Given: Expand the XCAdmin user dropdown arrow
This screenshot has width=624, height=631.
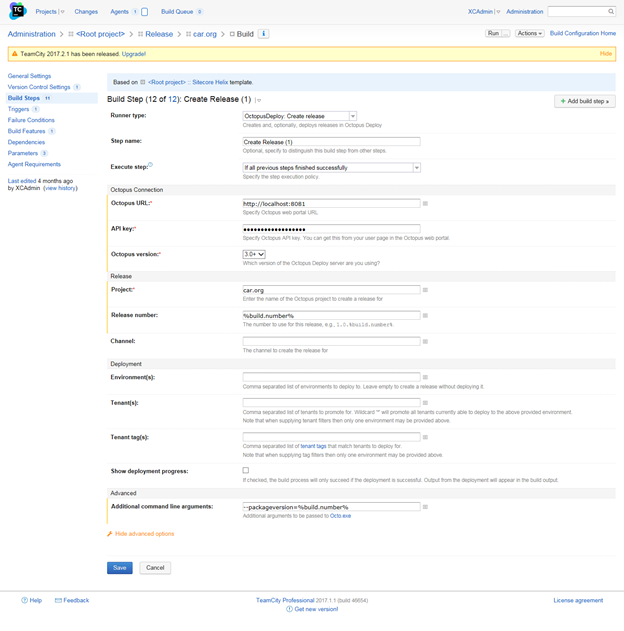Looking at the screenshot, I should click(498, 12).
